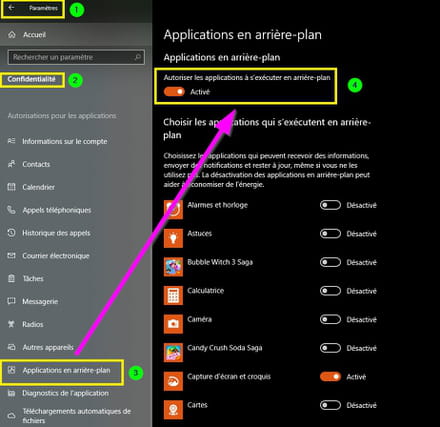Turn off the Capture d'écran et croquis toggle

pyautogui.click(x=330, y=377)
